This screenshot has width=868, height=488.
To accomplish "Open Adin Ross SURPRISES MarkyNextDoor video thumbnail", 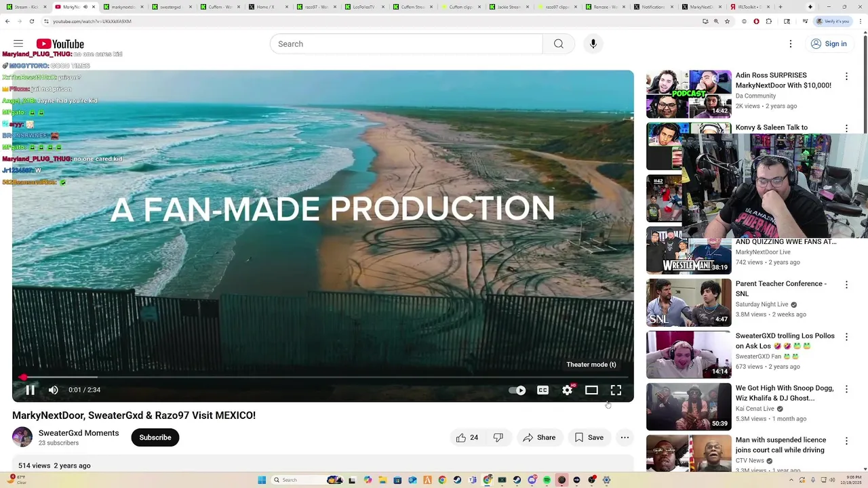I will click(x=689, y=94).
